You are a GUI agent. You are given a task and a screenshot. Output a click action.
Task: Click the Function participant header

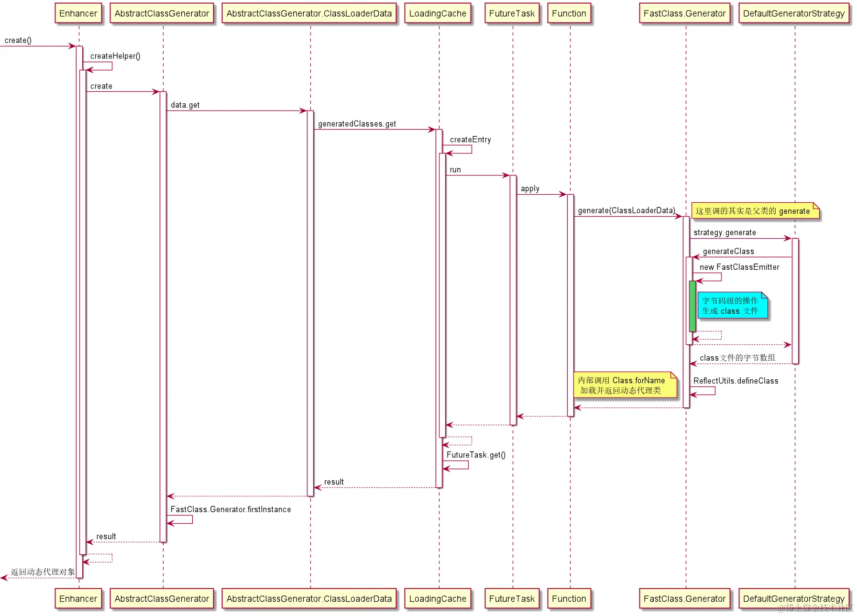coord(569,13)
